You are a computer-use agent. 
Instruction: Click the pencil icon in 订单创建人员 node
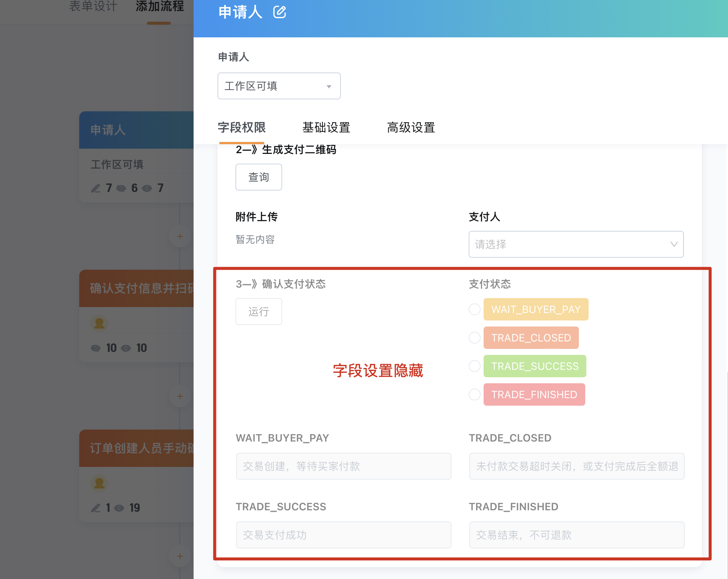coord(96,508)
